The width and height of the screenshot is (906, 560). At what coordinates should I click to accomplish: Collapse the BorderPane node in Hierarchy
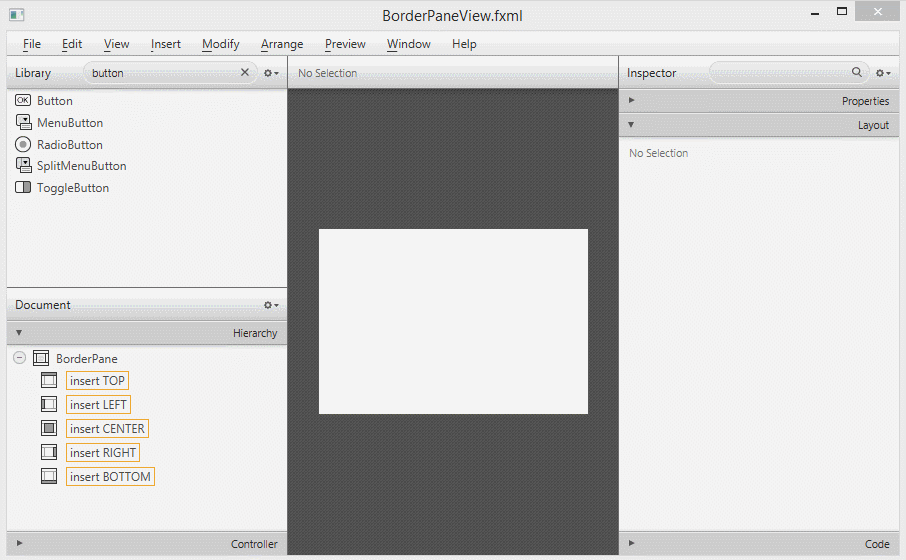(19, 358)
